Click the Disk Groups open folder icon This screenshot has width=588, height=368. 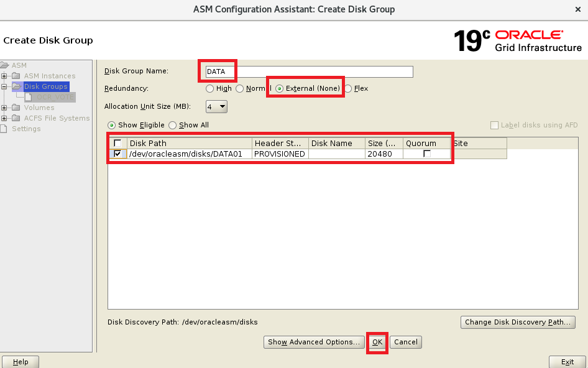click(x=17, y=86)
